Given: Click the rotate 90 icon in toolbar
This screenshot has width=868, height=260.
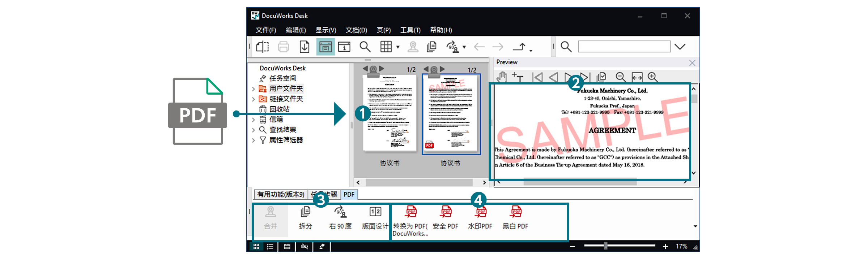Looking at the screenshot, I should [x=452, y=47].
